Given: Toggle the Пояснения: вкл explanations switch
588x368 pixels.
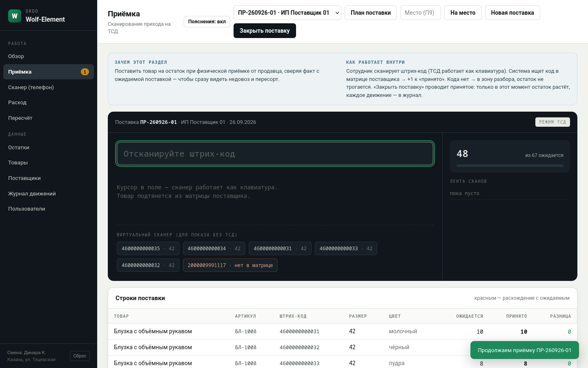Looking at the screenshot, I should [x=207, y=22].
